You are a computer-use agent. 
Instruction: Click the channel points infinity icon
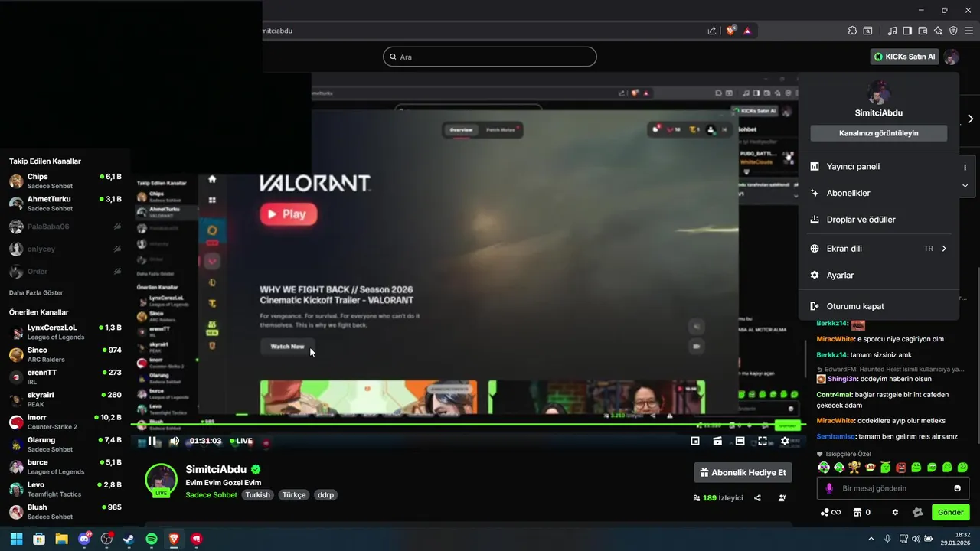click(830, 512)
